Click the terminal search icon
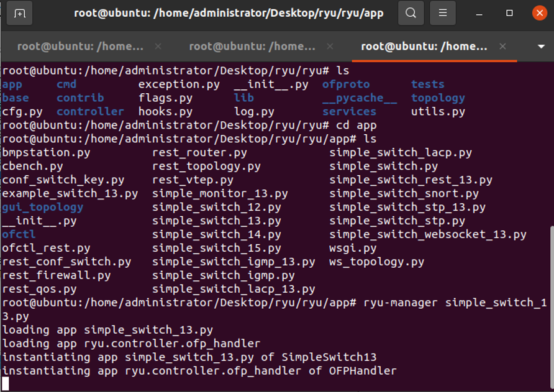 tap(411, 13)
